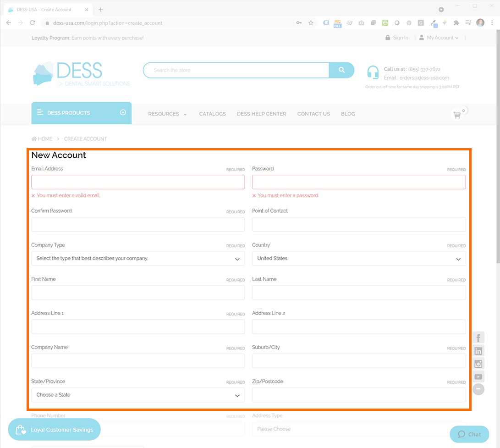Click the "New Account" heading

(x=59, y=155)
